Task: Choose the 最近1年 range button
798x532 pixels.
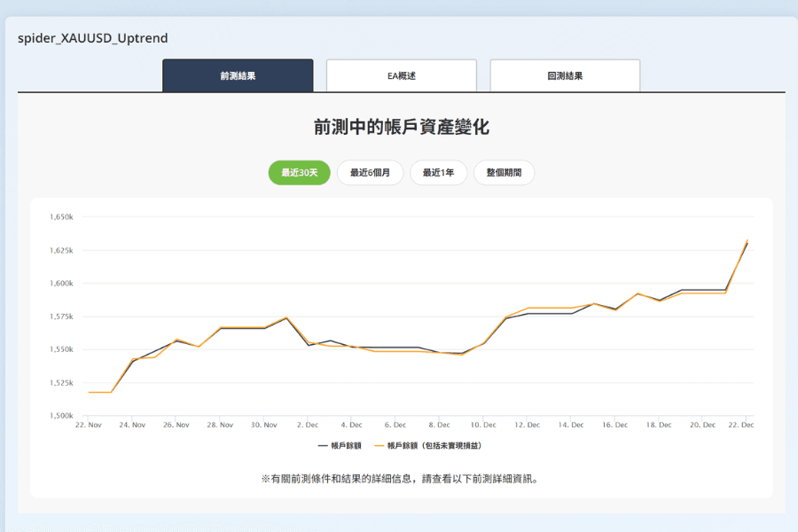Action: pyautogui.click(x=438, y=173)
